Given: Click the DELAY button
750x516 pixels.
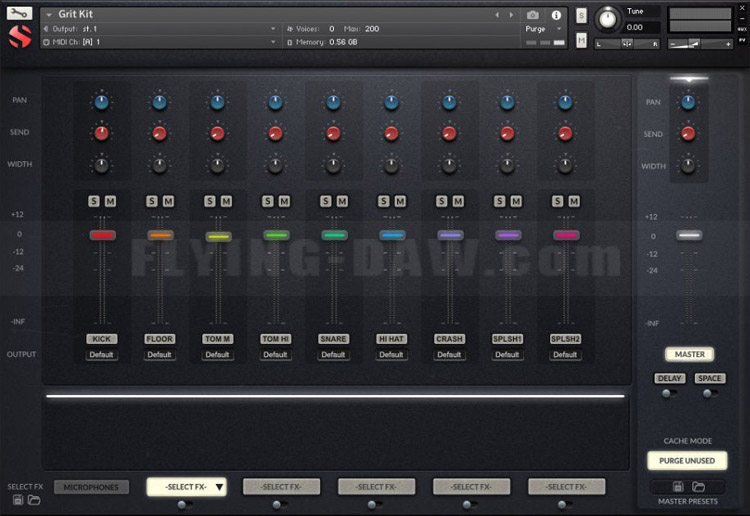Looking at the screenshot, I should tap(669, 378).
